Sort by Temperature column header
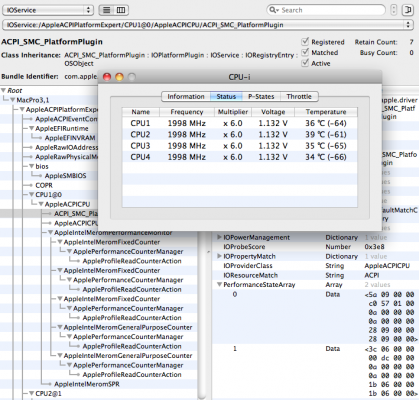The width and height of the screenshot is (419, 400). [326, 112]
